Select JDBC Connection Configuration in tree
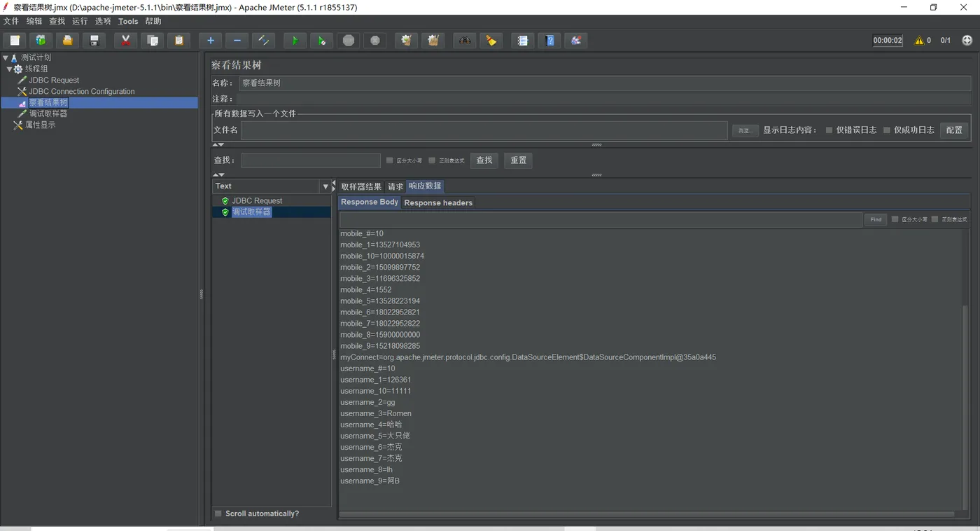This screenshot has height=531, width=980. tap(82, 92)
